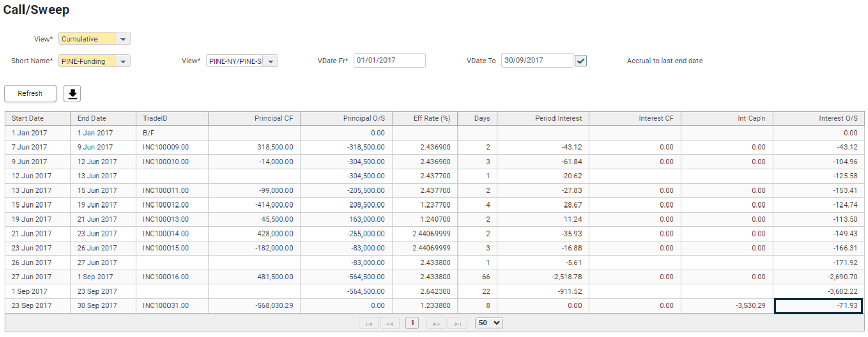Open the Cumulative view dropdown
The image size is (868, 337).
(x=123, y=39)
